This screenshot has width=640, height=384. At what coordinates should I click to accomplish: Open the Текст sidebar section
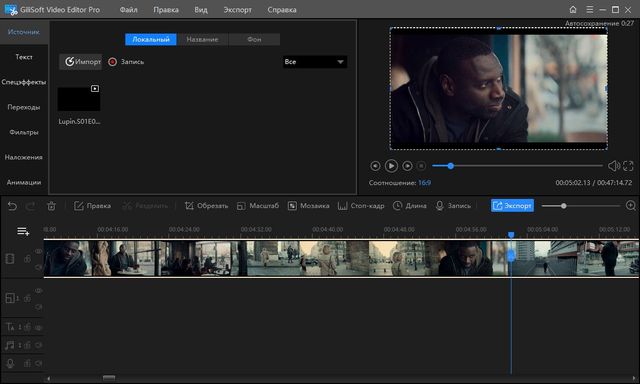click(24, 57)
